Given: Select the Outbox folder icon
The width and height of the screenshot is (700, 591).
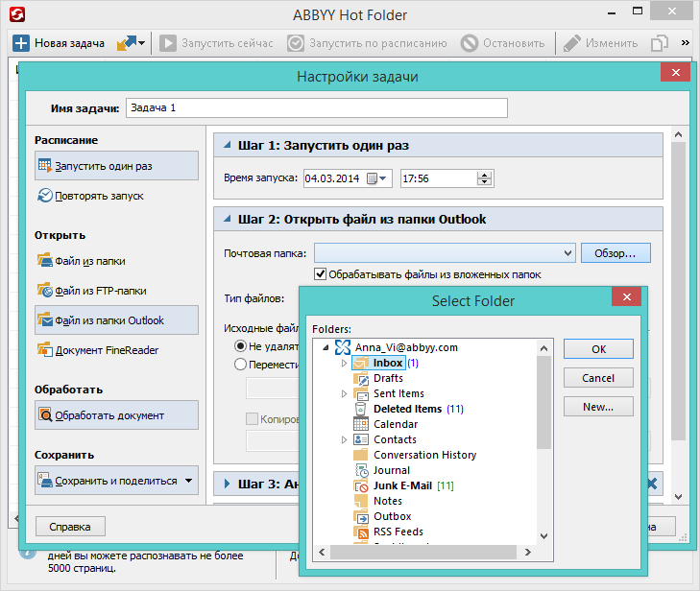Looking at the screenshot, I should coord(361,516).
